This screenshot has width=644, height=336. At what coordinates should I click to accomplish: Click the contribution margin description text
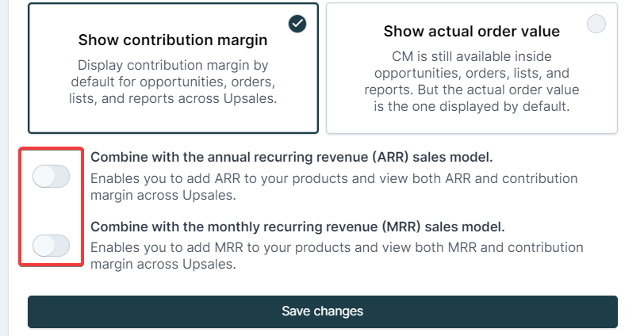pos(173,82)
